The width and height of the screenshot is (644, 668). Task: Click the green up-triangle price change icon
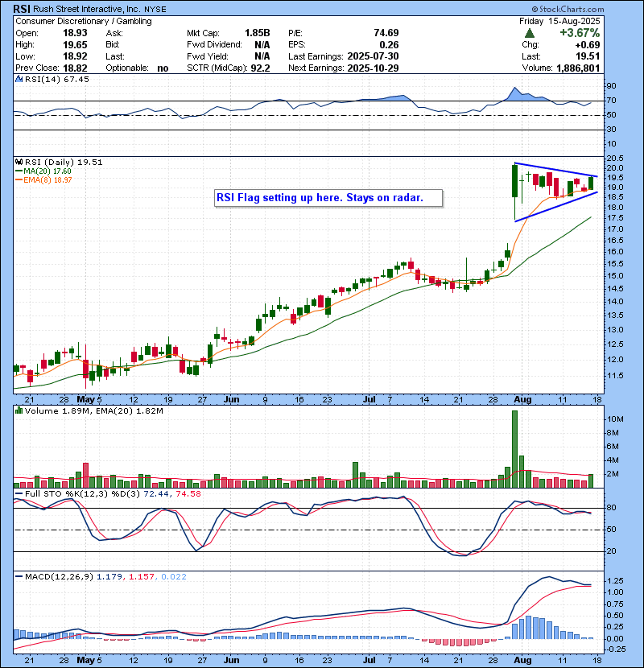point(530,33)
